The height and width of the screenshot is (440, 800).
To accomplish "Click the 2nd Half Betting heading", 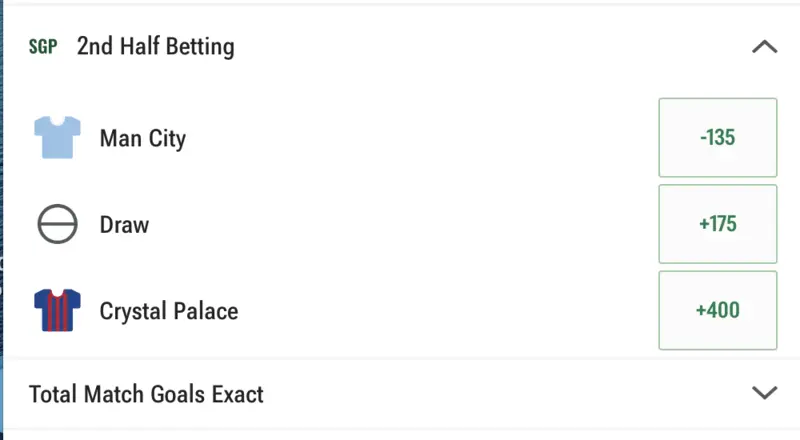I will point(155,47).
